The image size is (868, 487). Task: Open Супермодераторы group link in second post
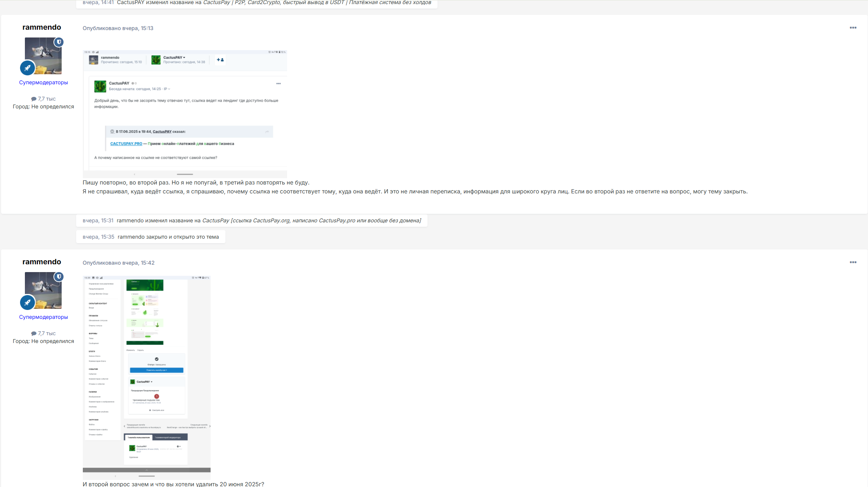[x=43, y=317]
